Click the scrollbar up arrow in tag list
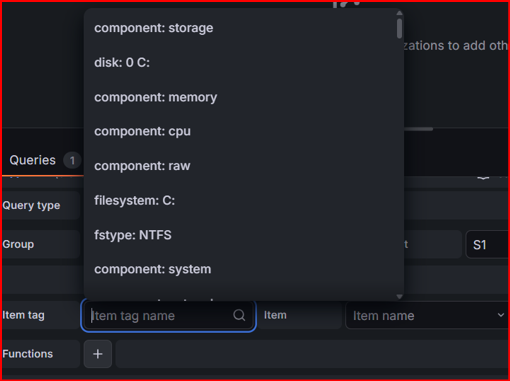 399,13
